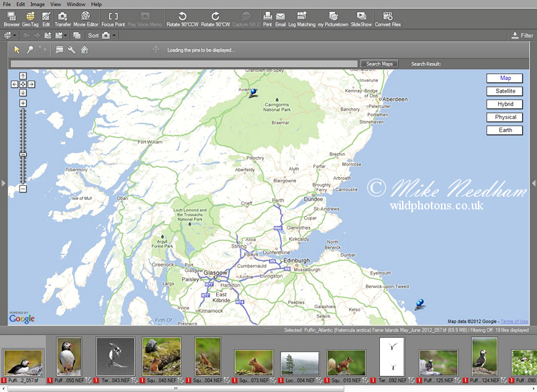This screenshot has width=537, height=392.
Task: Switch to the GeoTag workspace
Action: (x=30, y=19)
